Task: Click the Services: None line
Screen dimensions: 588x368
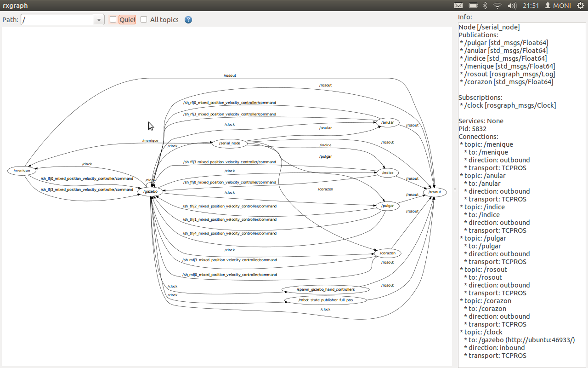Action: click(x=481, y=121)
